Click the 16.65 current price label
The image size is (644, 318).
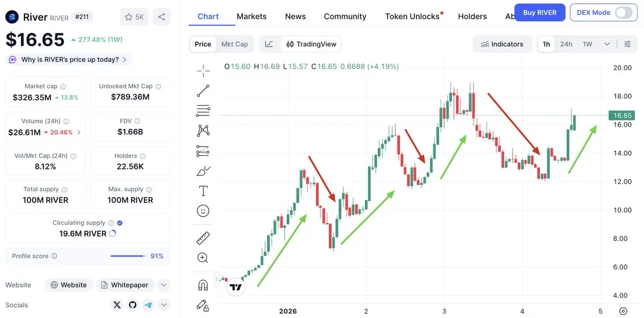point(623,115)
